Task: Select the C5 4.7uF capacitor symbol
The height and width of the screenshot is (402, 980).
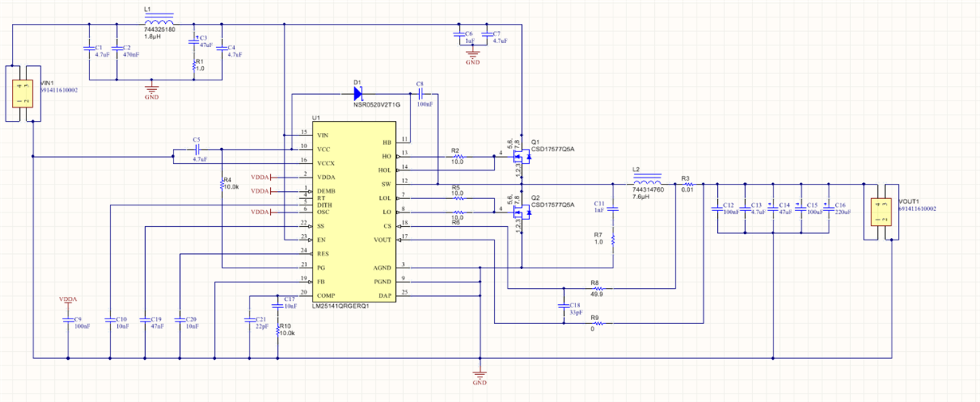Action: (x=197, y=149)
